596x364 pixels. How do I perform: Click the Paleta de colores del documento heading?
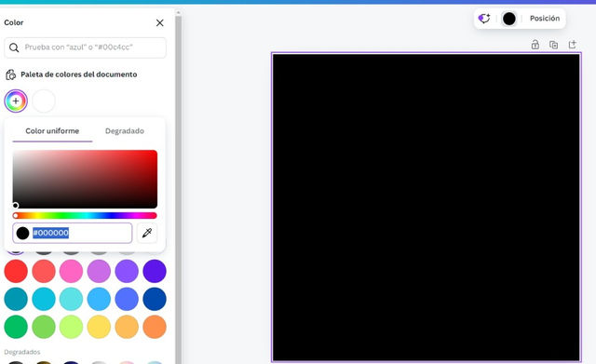pyautogui.click(x=78, y=74)
